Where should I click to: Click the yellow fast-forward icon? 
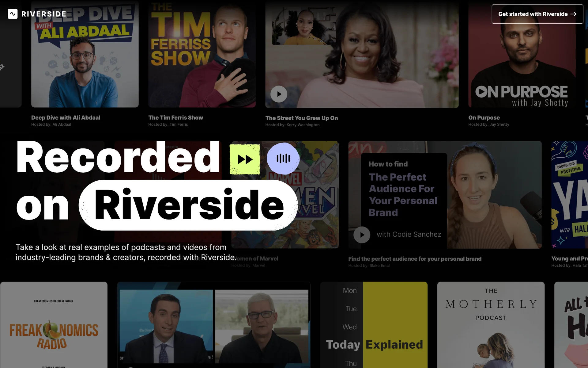click(x=245, y=159)
